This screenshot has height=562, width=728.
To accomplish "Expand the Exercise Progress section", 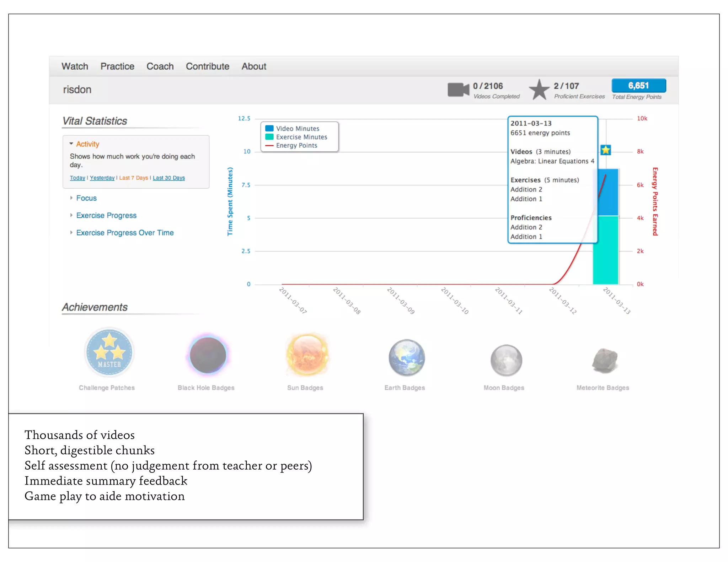I will click(x=106, y=215).
